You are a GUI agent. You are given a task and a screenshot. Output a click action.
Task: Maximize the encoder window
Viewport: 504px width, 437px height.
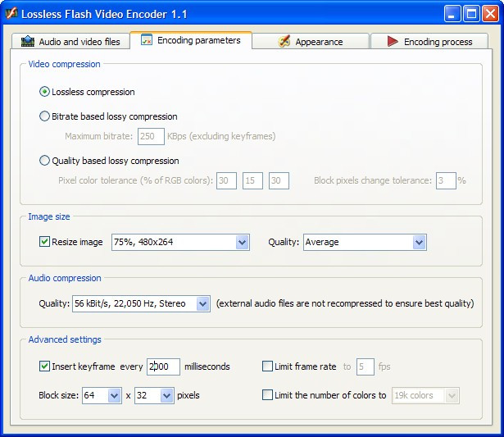(x=471, y=14)
